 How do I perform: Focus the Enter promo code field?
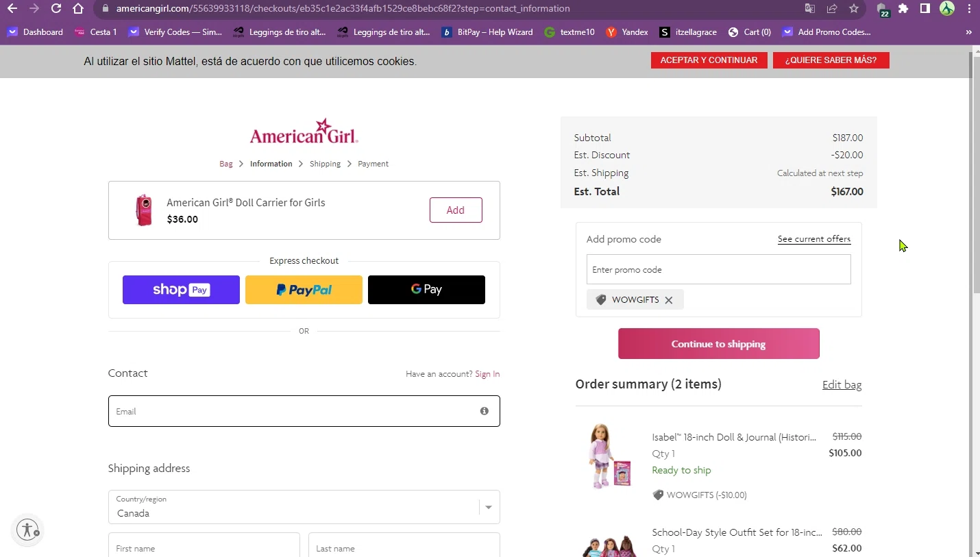click(x=718, y=269)
